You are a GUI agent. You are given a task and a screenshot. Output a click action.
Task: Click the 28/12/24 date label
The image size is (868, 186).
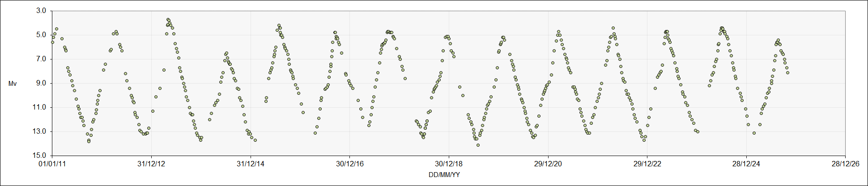(x=746, y=164)
